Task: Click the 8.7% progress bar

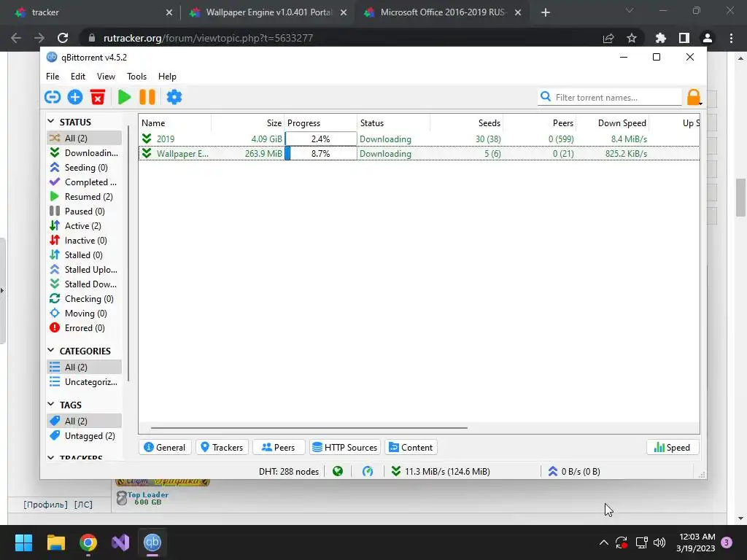Action: (321, 153)
